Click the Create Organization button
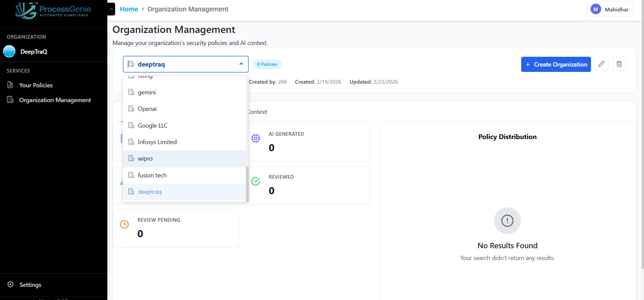 (556, 64)
